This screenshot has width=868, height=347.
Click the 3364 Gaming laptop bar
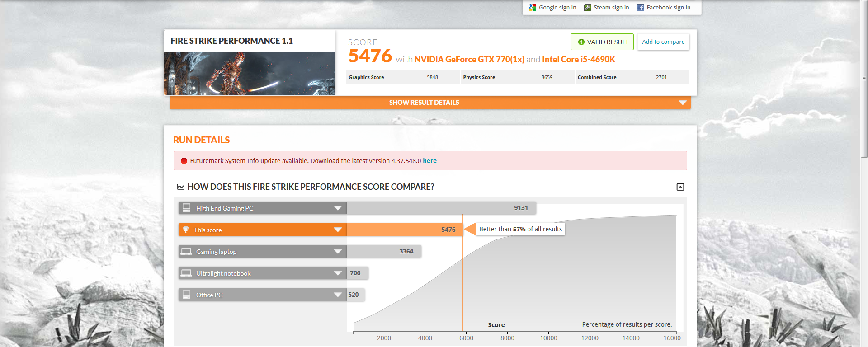(384, 252)
